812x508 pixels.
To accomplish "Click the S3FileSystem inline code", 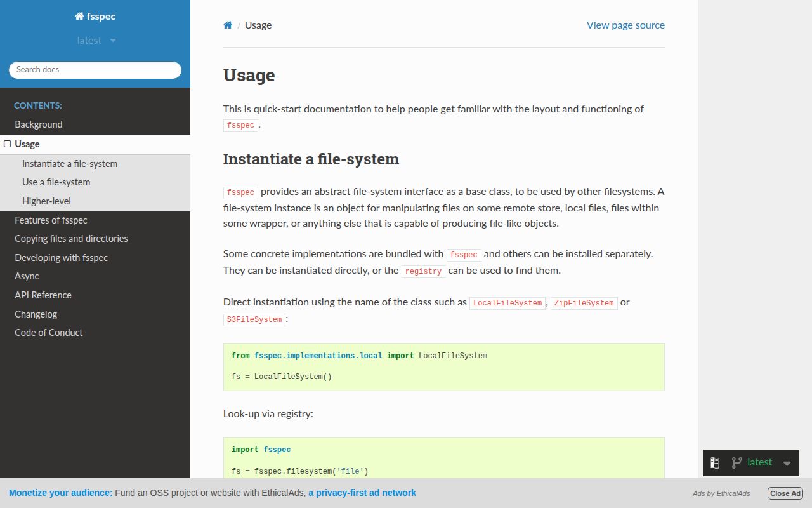I will coord(254,319).
